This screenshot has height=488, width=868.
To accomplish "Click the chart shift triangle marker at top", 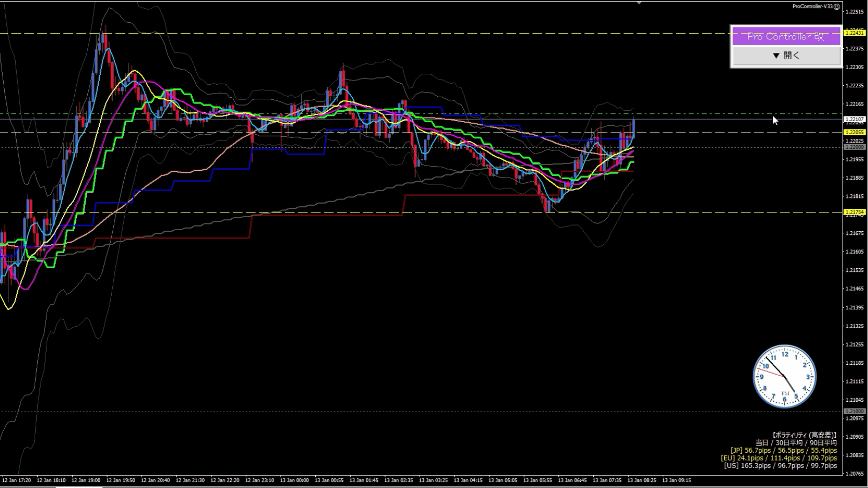I will [639, 3].
